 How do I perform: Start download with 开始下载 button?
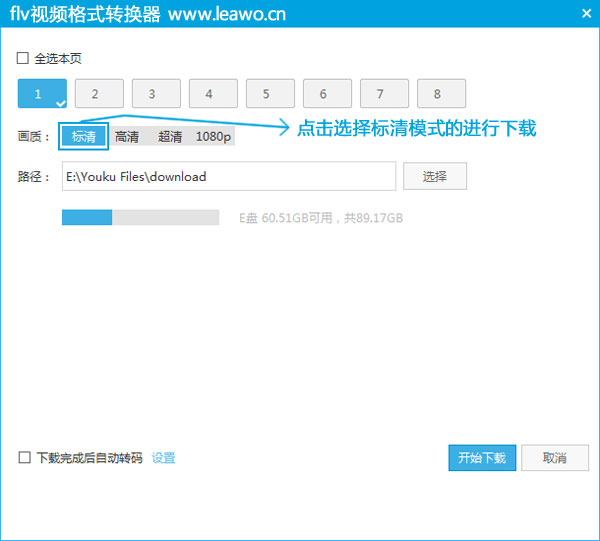pos(482,458)
